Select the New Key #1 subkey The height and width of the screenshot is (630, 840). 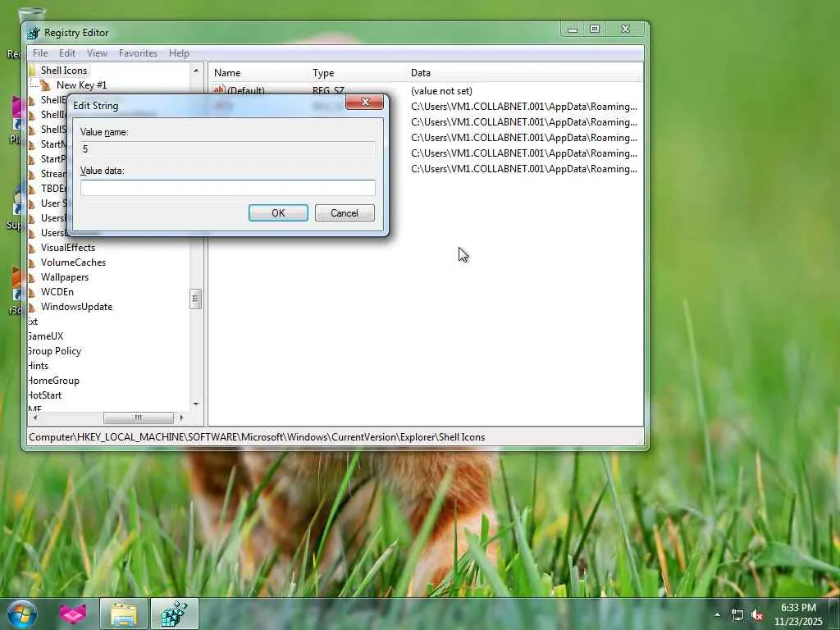point(81,85)
